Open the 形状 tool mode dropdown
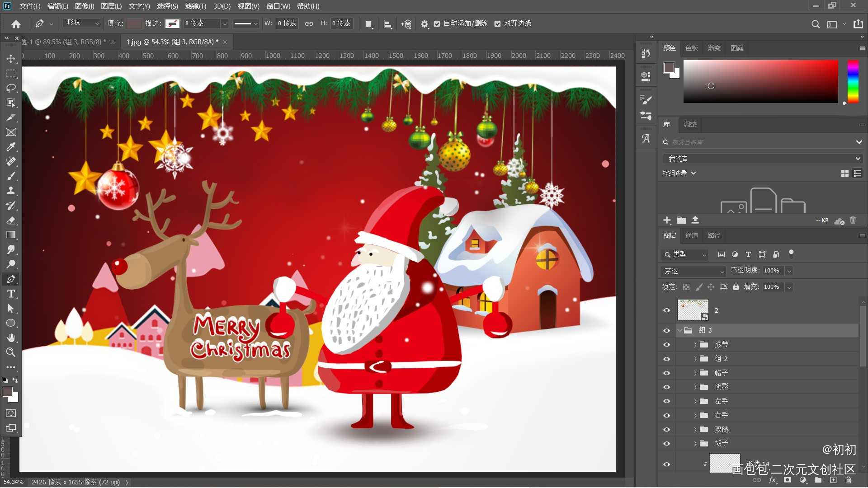 coord(82,23)
